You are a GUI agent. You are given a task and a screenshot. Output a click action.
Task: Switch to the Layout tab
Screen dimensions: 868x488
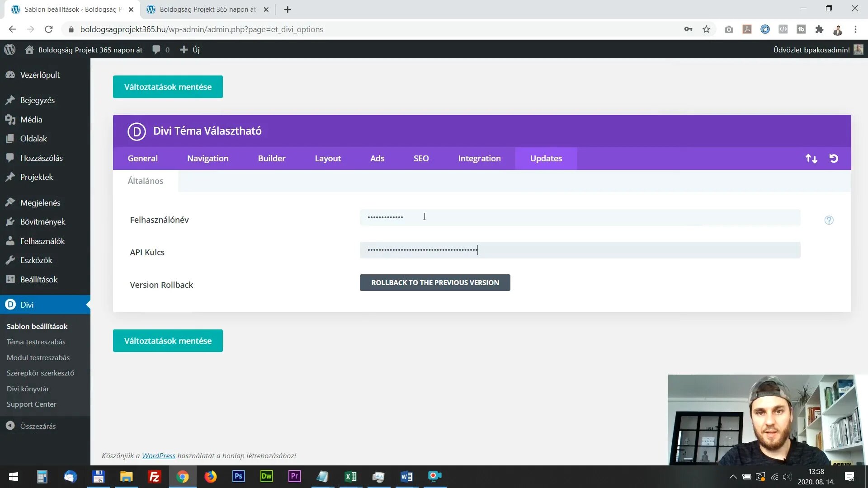point(328,159)
